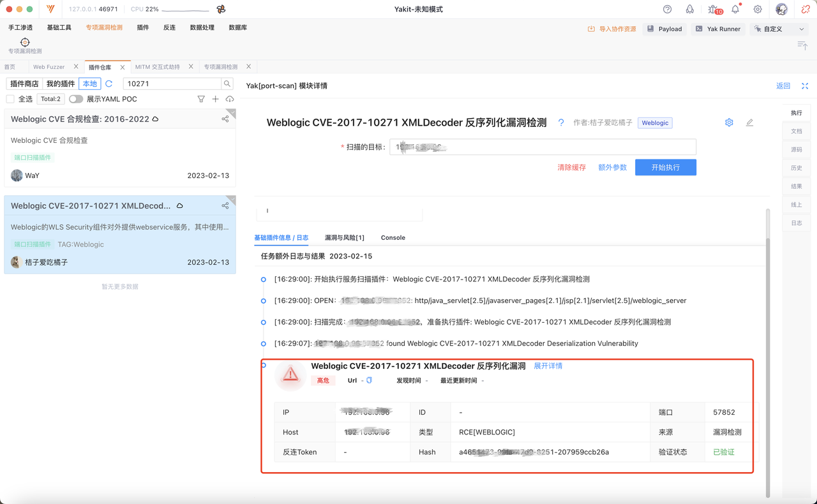Click the magnifier search icon next to 10271
817x504 pixels.
pos(227,84)
